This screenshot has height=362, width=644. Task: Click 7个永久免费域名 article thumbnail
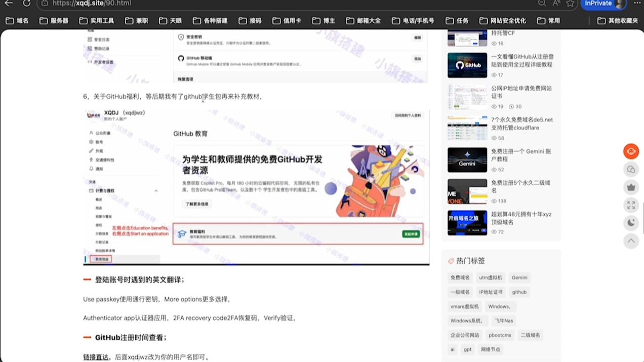coord(467,129)
